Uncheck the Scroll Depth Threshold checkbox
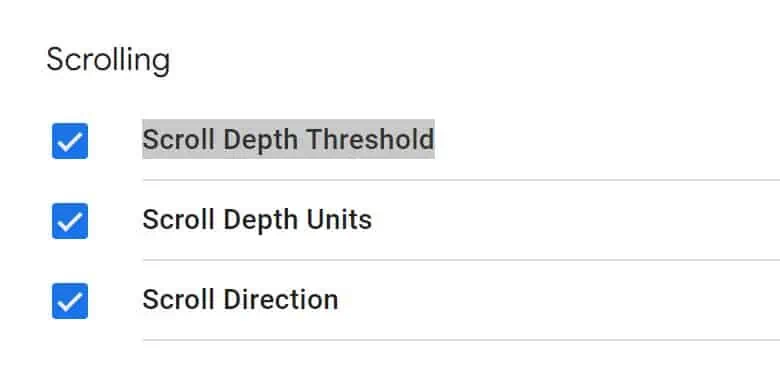This screenshot has height=384, width=780. [70, 141]
